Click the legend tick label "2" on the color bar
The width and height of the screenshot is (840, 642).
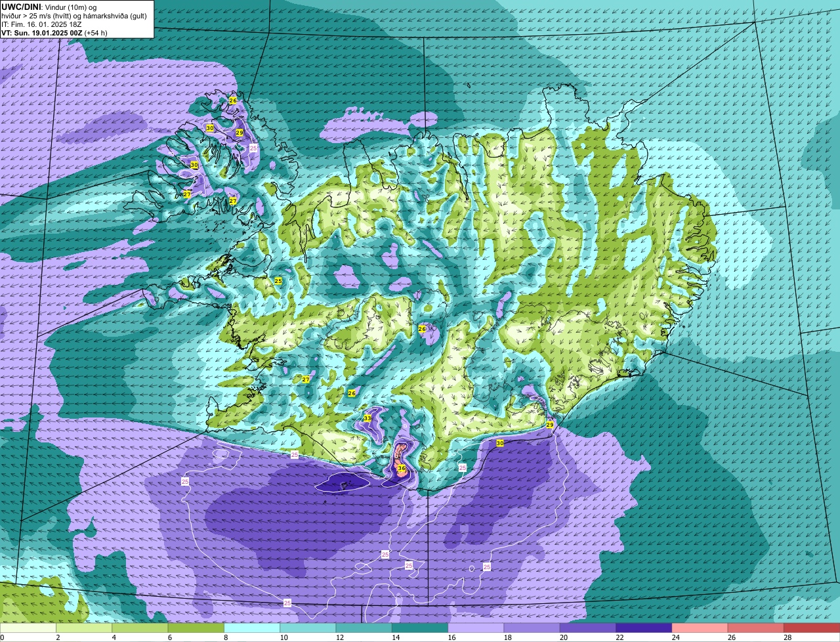click(x=58, y=637)
